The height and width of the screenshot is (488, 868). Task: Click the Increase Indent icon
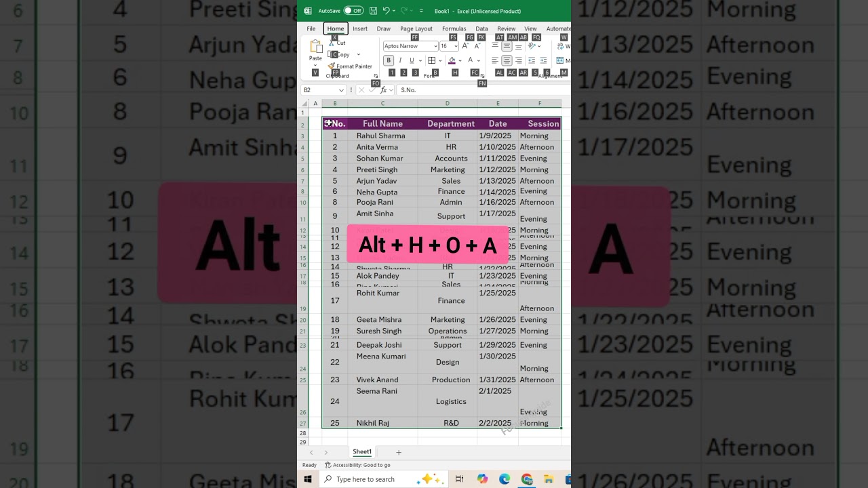coord(543,60)
